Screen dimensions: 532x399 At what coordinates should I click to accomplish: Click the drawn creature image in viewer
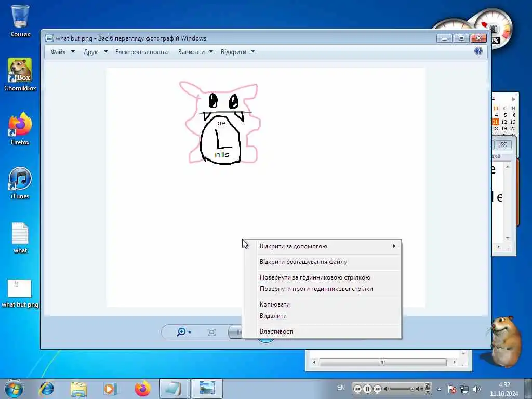tap(220, 123)
